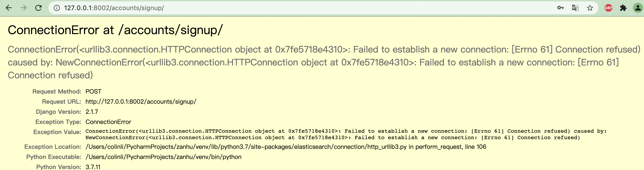Open the Google Translate page icon
Screen dimensions: 644x170
click(575, 8)
